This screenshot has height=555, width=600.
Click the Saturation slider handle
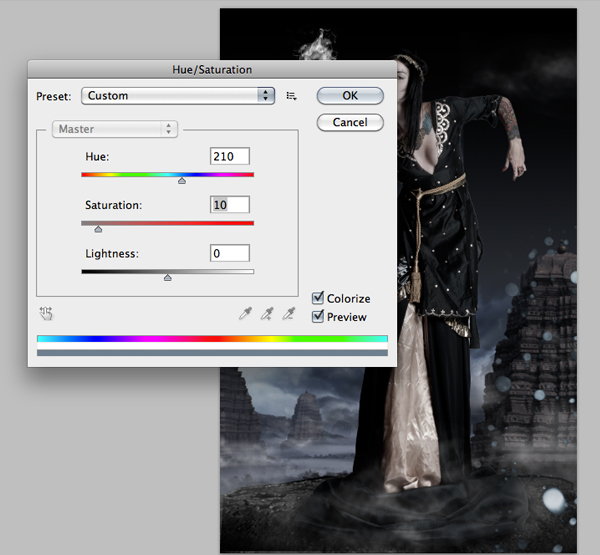(98, 229)
